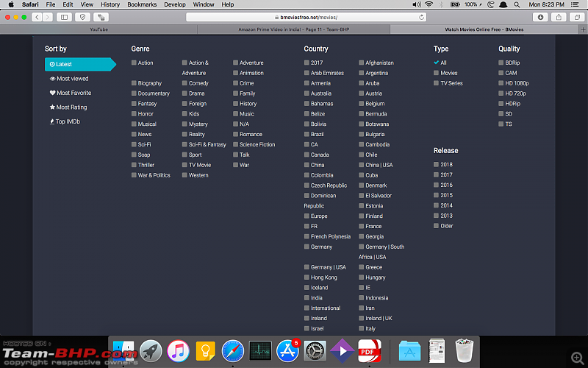Enable the BDRip quality checkbox
The width and height of the screenshot is (588, 368).
pyautogui.click(x=501, y=63)
